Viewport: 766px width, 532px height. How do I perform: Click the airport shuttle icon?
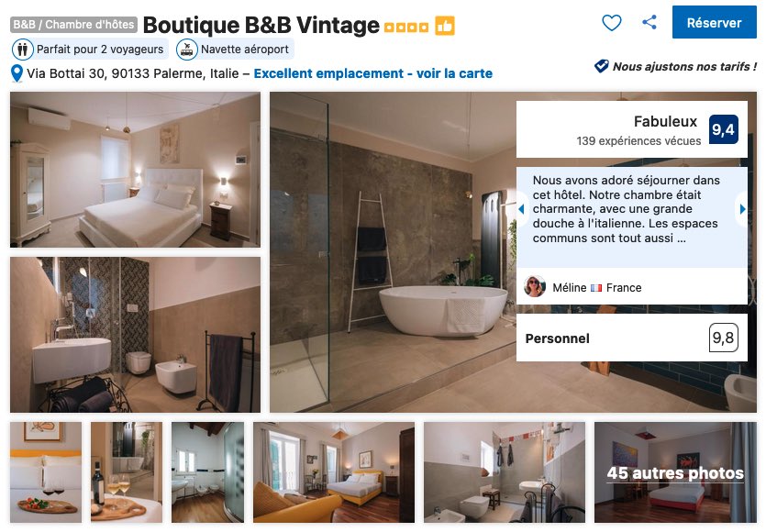[x=186, y=50]
